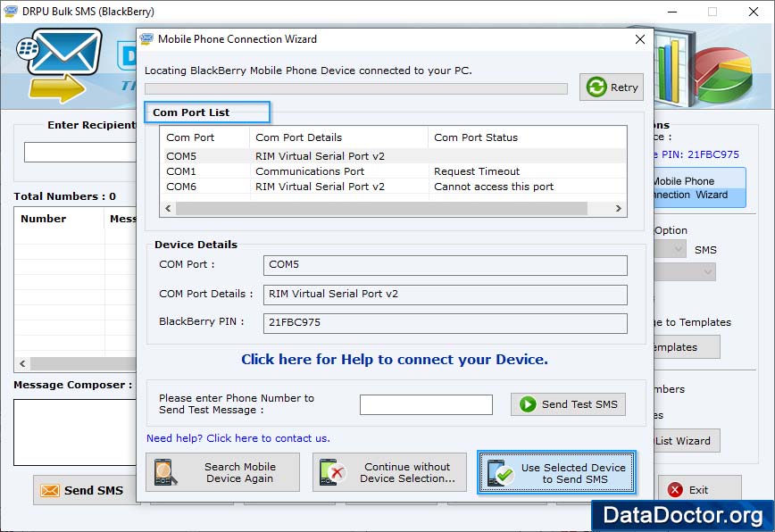
Task: Click Search Mobile Device Again button
Action: click(x=222, y=472)
